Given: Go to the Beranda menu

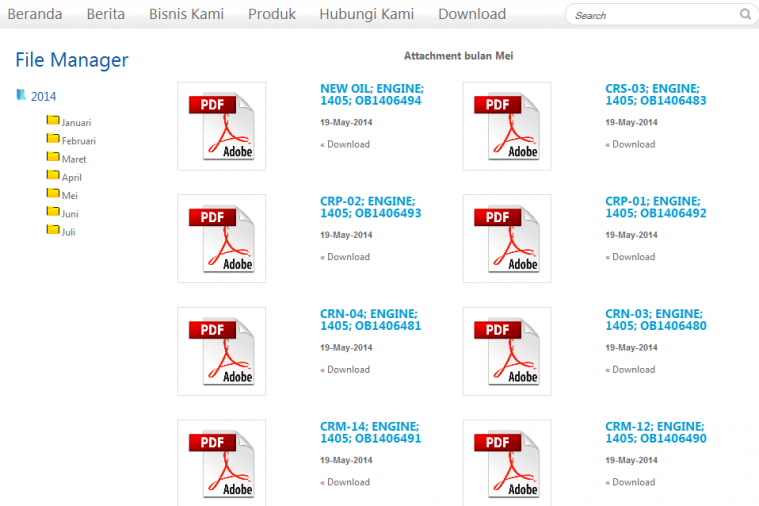Looking at the screenshot, I should click(x=35, y=14).
